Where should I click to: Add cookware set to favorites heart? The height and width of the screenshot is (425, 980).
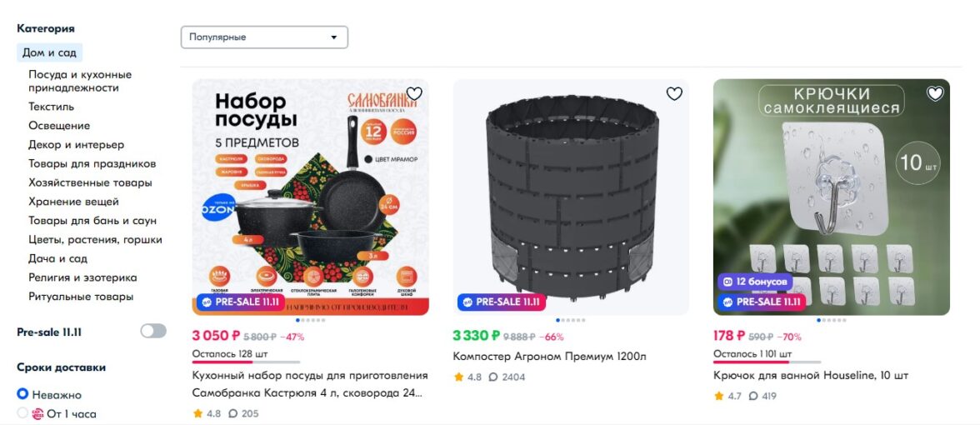coord(414,94)
